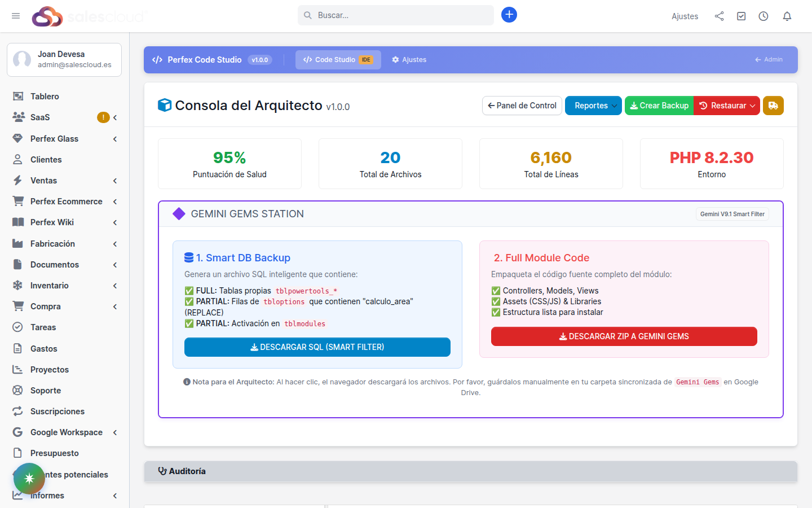Focus the Buscar search field
Viewport: 812px width, 508px height.
(x=400, y=15)
